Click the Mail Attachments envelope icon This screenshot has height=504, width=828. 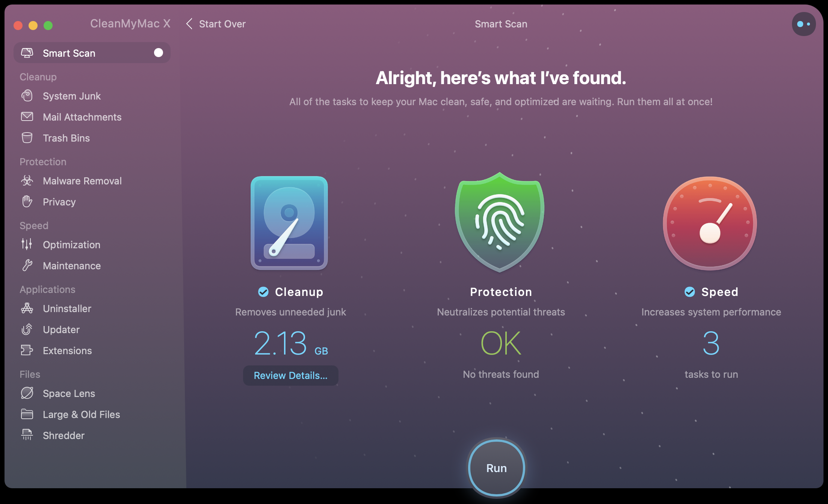(x=27, y=117)
